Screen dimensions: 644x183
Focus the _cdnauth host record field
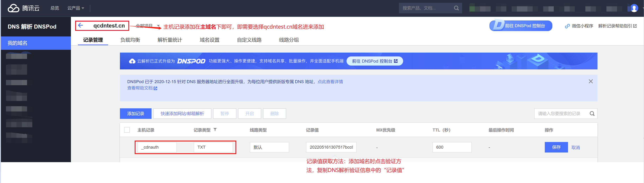tap(157, 147)
